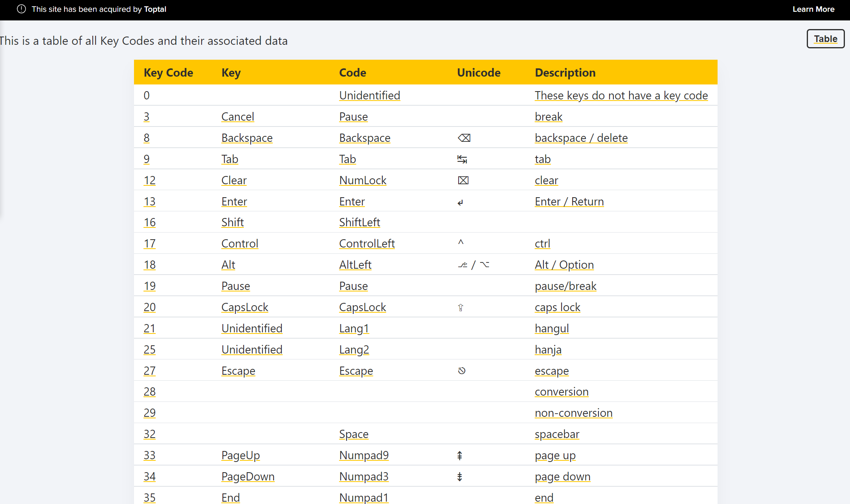Screen dimensions: 850x504
Task: Click the page down Unicode arrow symbol
Action: [459, 477]
